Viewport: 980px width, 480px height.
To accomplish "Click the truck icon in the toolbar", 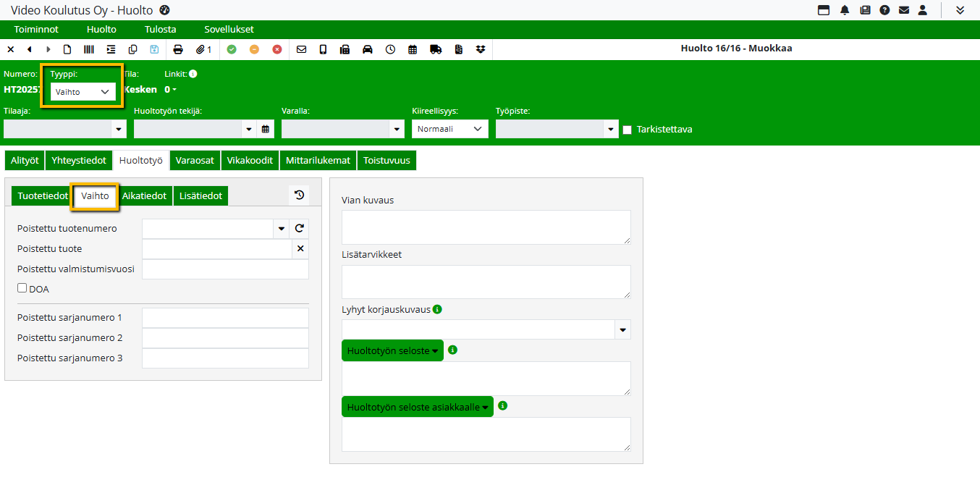I will pos(436,49).
